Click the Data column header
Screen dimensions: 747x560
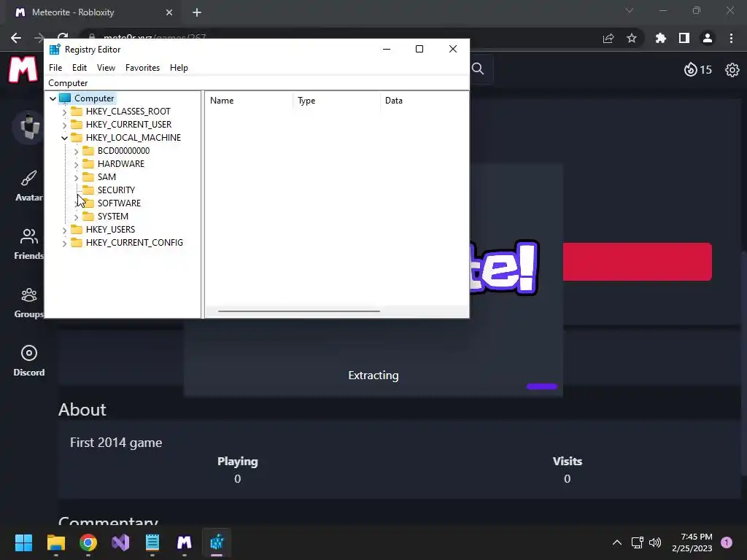[424, 101]
